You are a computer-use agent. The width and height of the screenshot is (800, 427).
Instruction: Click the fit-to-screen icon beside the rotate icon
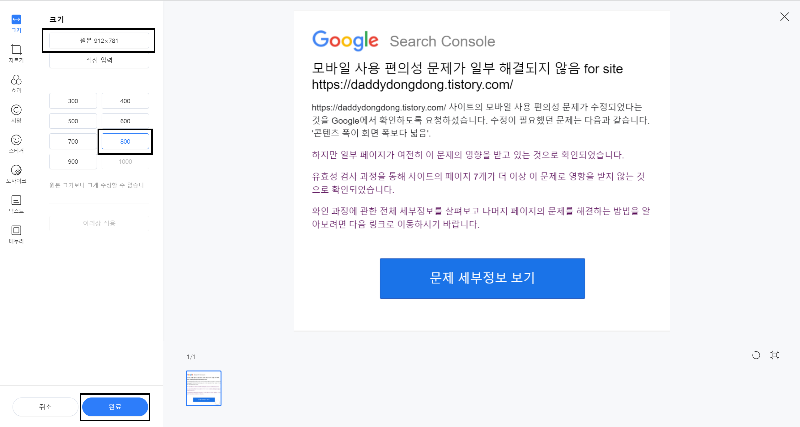point(775,355)
